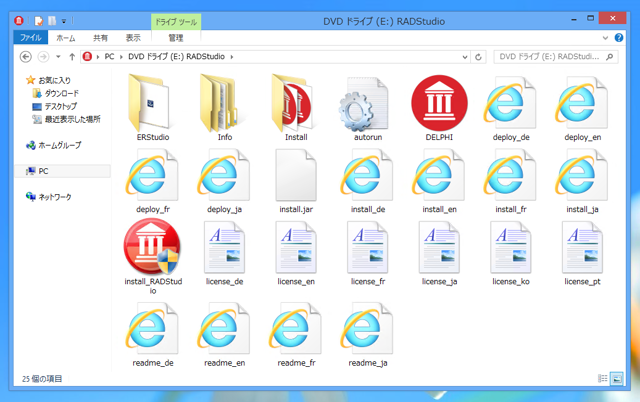
Task: Select the readme_ja file
Action: pos(368,335)
